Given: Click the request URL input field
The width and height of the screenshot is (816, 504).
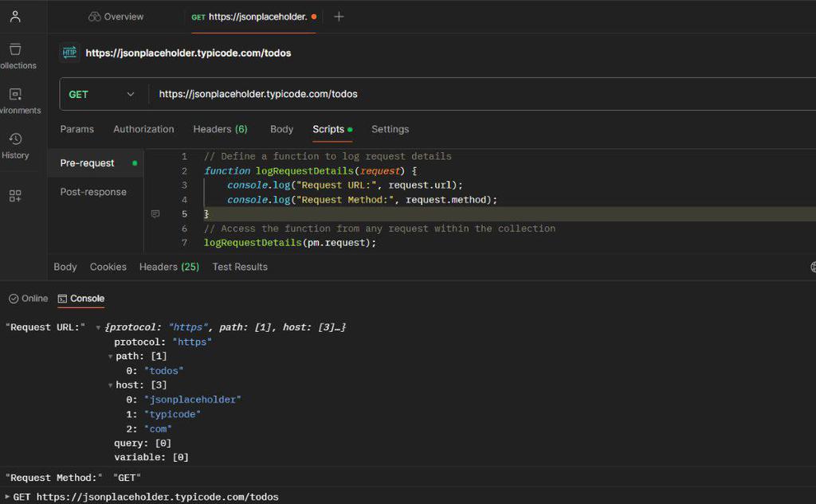Looking at the screenshot, I should point(484,94).
